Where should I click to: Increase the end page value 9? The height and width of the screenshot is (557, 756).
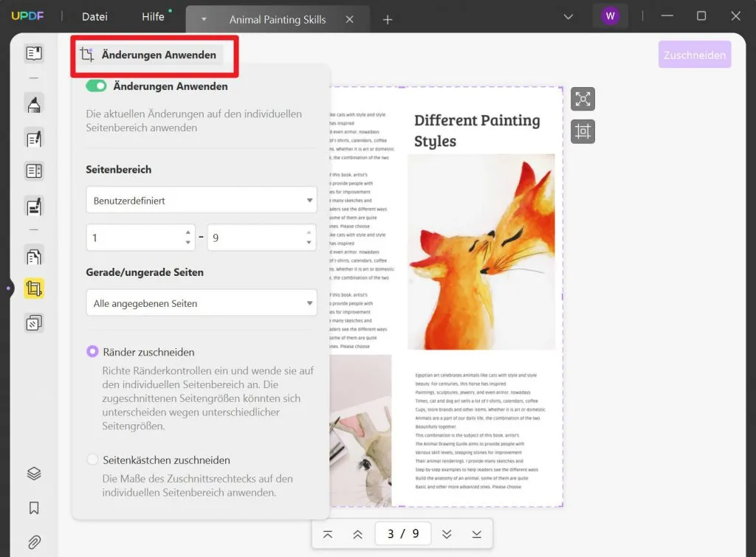[x=309, y=232]
